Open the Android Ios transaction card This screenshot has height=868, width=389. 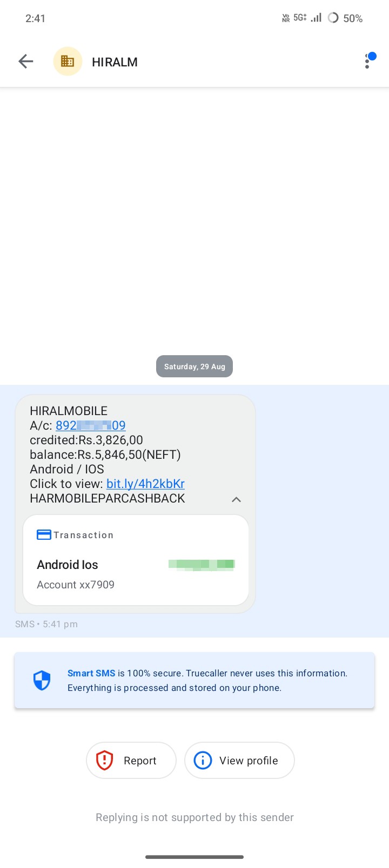[x=136, y=560]
